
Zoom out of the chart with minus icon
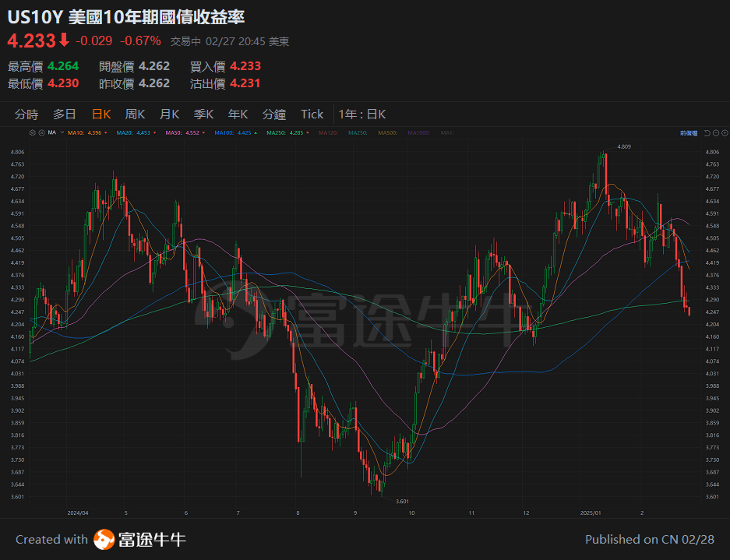tap(715, 133)
